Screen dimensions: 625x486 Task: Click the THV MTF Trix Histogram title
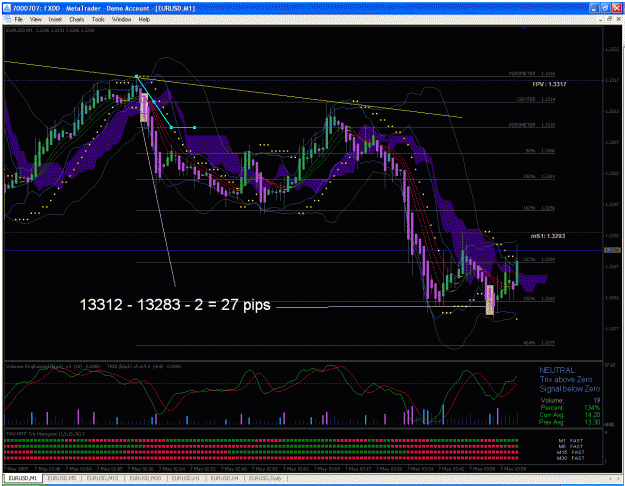pyautogui.click(x=45, y=433)
